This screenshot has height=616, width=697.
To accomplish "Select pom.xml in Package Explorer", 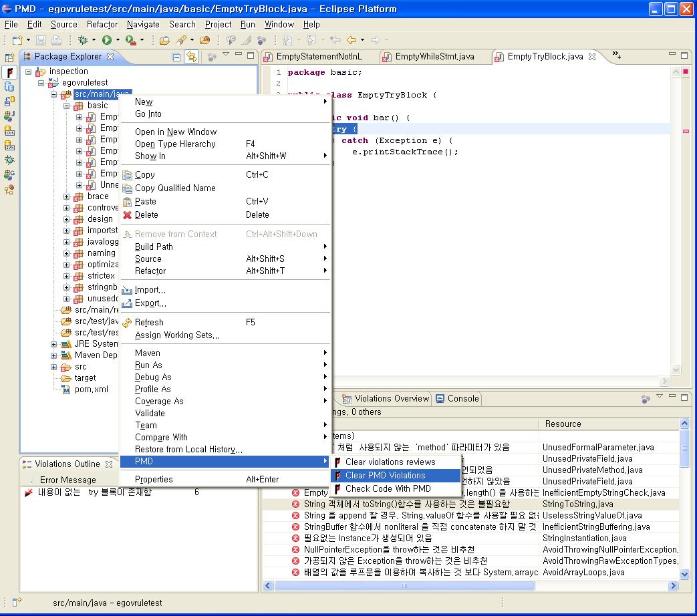I will (x=91, y=390).
